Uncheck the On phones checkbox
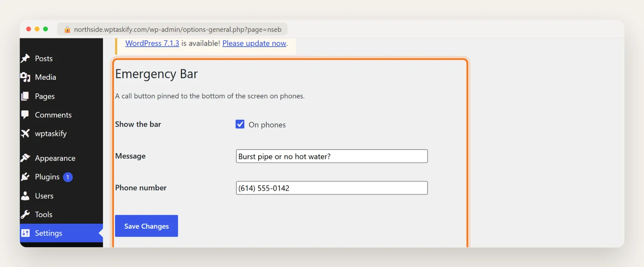Screen dimensions: 644x267 [240, 124]
